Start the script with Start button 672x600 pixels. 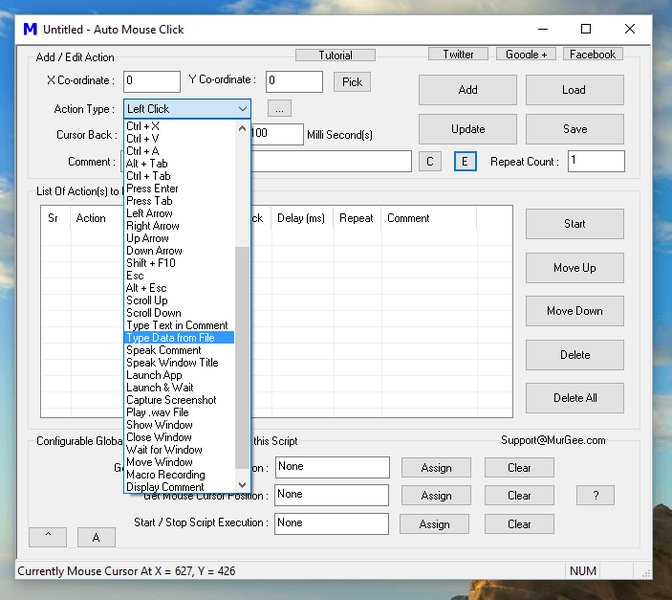[574, 224]
